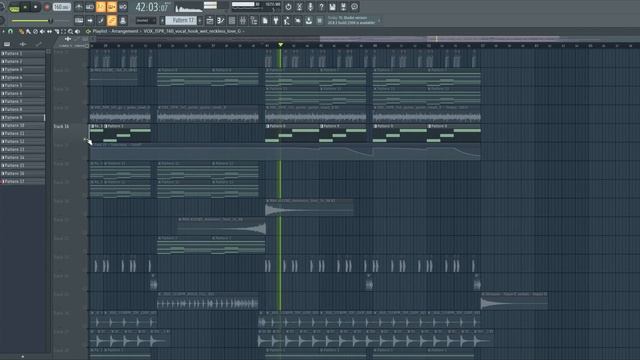Image resolution: width=640 pixels, height=360 pixels.
Task: Click the help question mark icon
Action: [x=321, y=7]
